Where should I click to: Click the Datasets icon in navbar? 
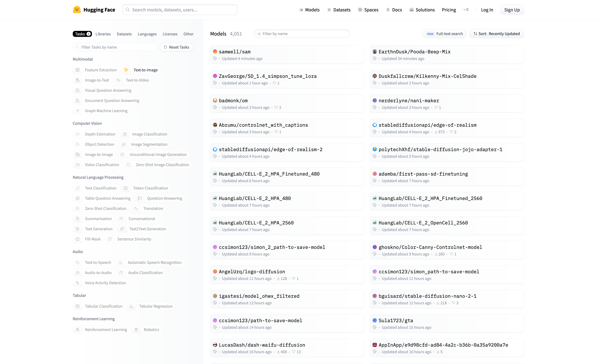click(329, 10)
